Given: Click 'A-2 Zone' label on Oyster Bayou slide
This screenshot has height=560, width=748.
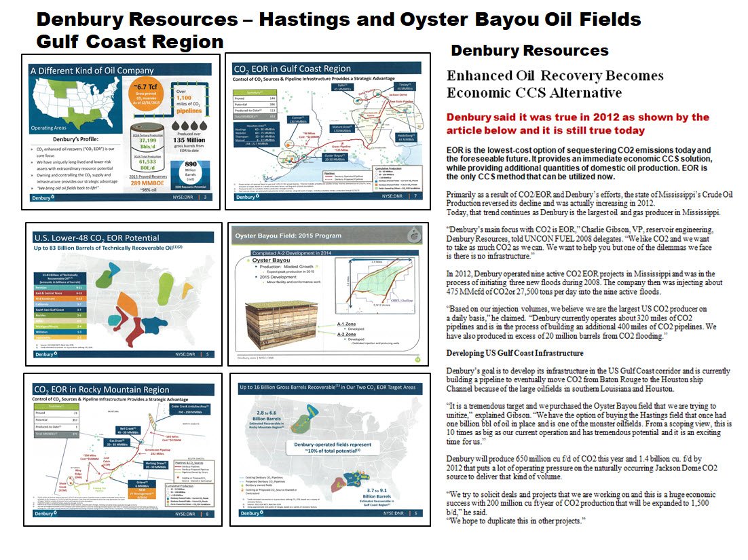Looking at the screenshot, I should (346, 335).
